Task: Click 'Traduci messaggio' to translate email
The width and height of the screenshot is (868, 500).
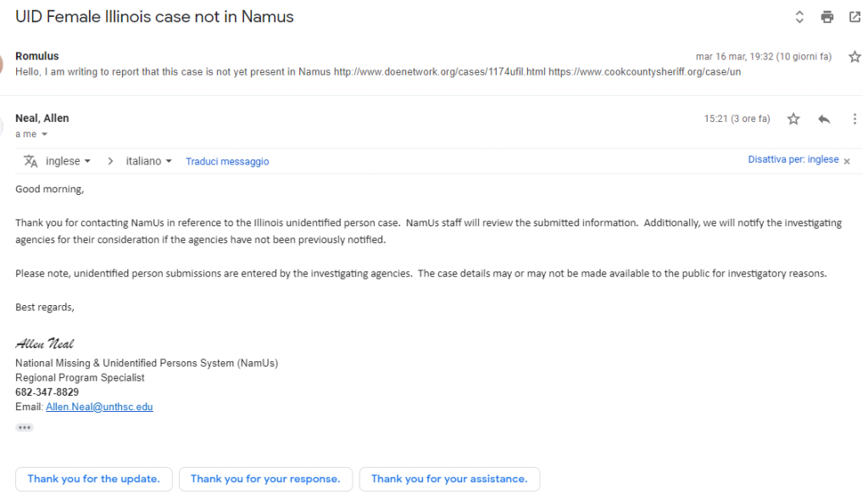Action: pos(227,161)
